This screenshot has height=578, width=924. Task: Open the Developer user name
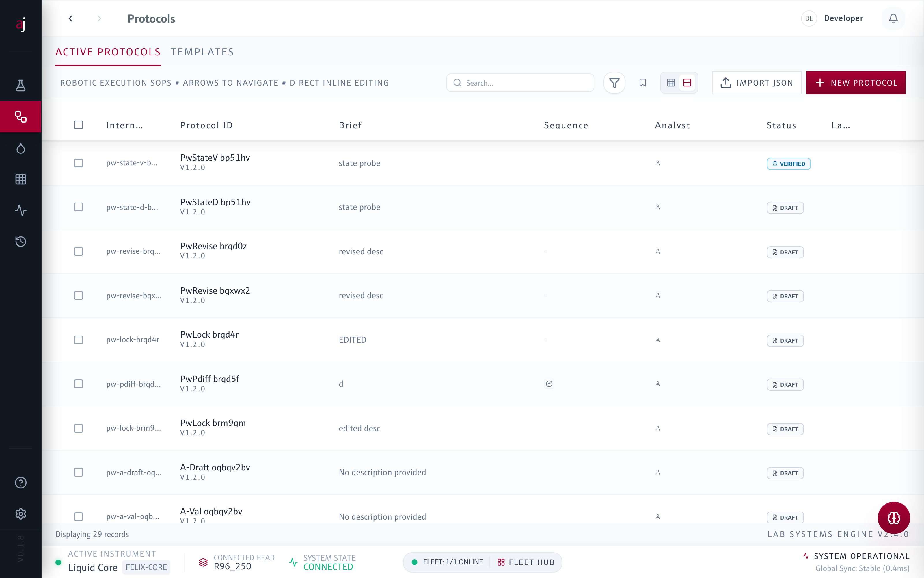[x=843, y=18]
